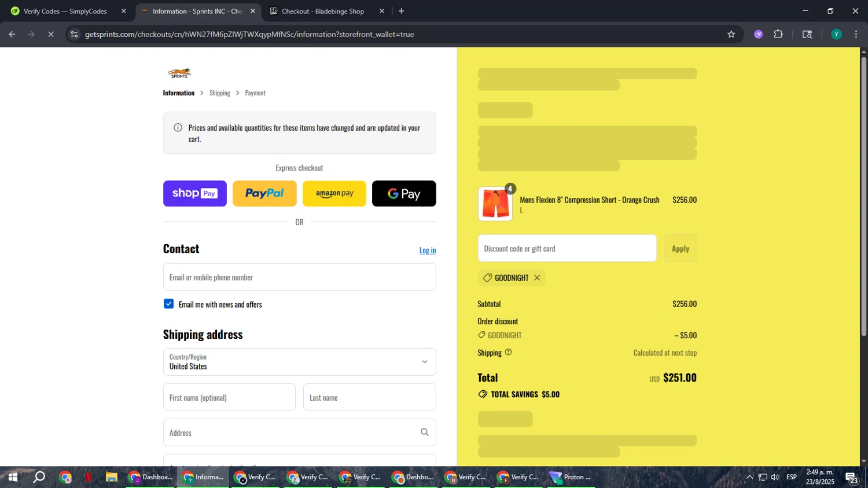Show hidden system tray icons

tap(749, 477)
